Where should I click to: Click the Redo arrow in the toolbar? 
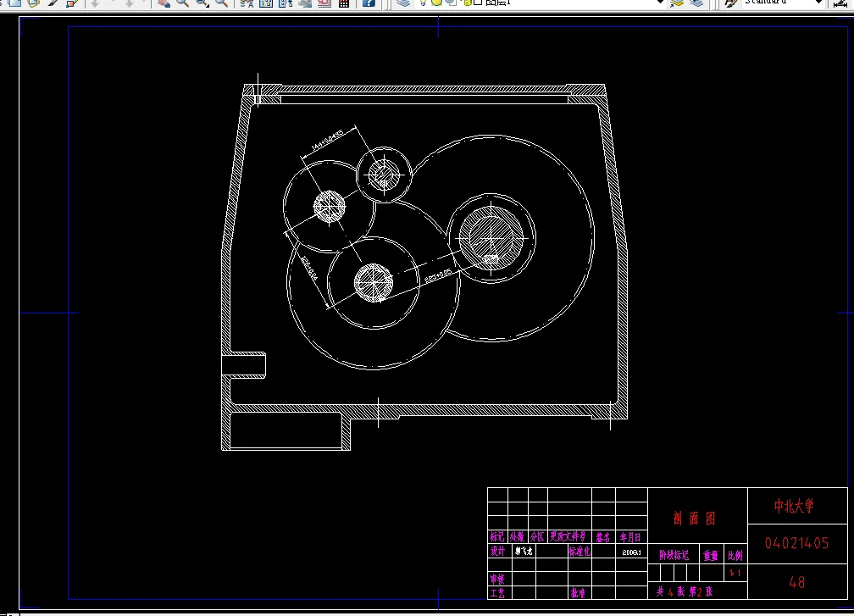point(130,3)
